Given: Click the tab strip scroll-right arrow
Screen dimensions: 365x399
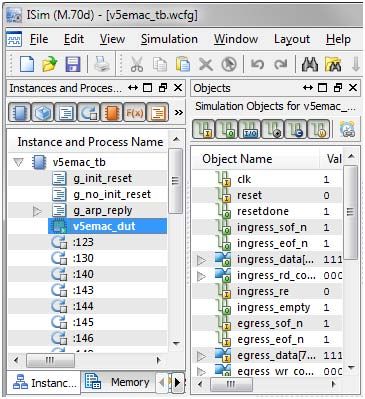Looking at the screenshot, I should click(x=178, y=382).
